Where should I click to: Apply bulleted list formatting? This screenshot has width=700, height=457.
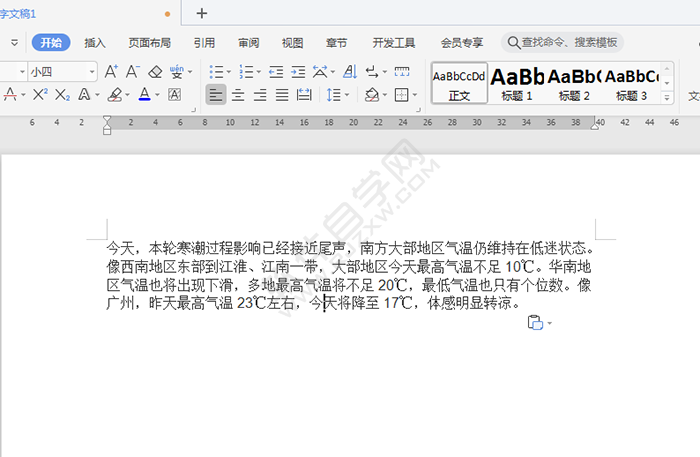pyautogui.click(x=217, y=72)
